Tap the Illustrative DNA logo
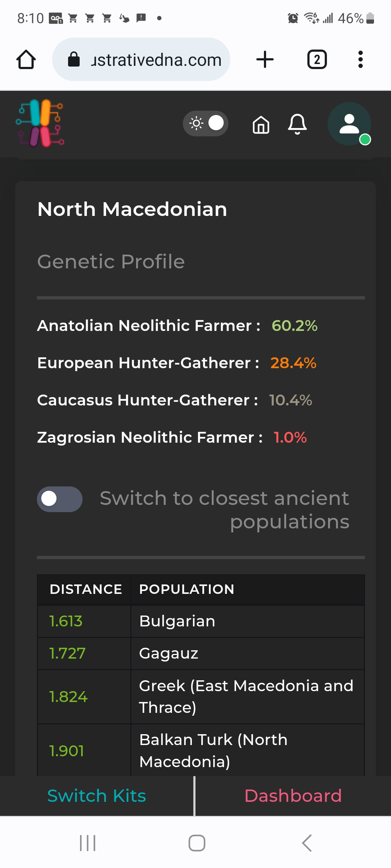Viewport: 391px width, 868px height. (40, 123)
